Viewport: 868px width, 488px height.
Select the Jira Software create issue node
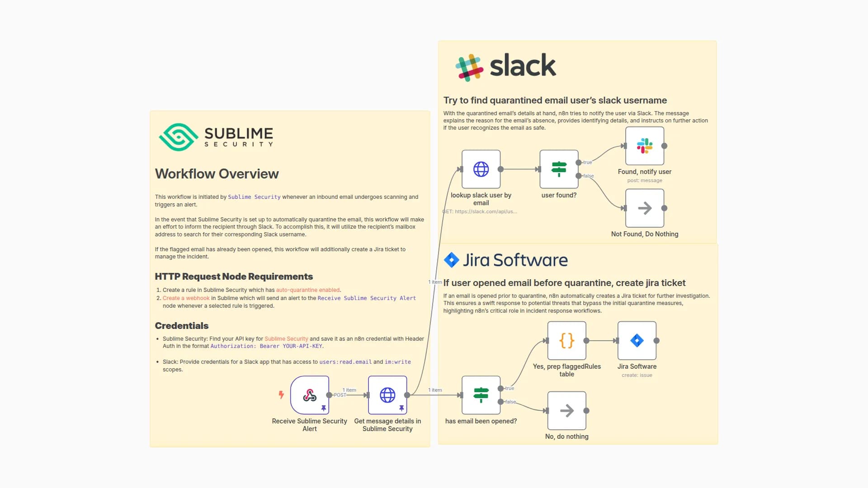click(637, 340)
